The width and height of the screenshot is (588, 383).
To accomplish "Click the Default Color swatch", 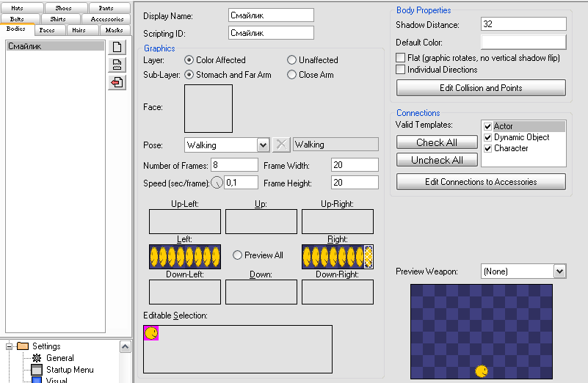I will pos(523,43).
